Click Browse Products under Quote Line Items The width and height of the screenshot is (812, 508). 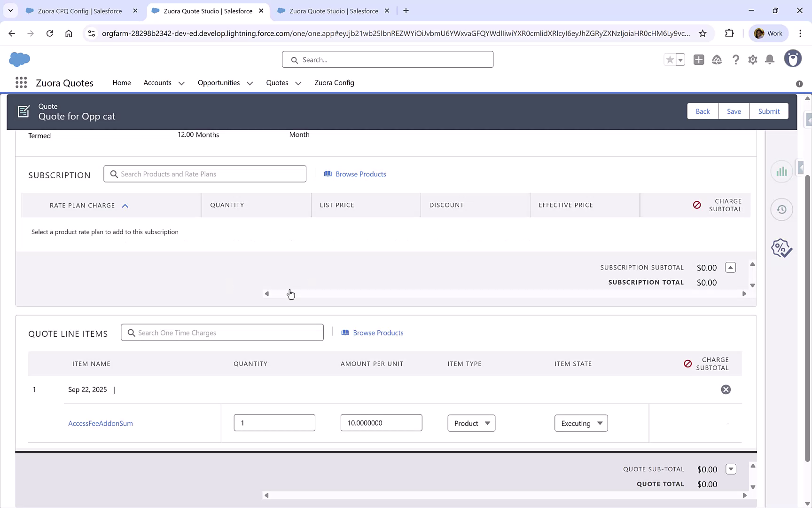[x=378, y=333]
